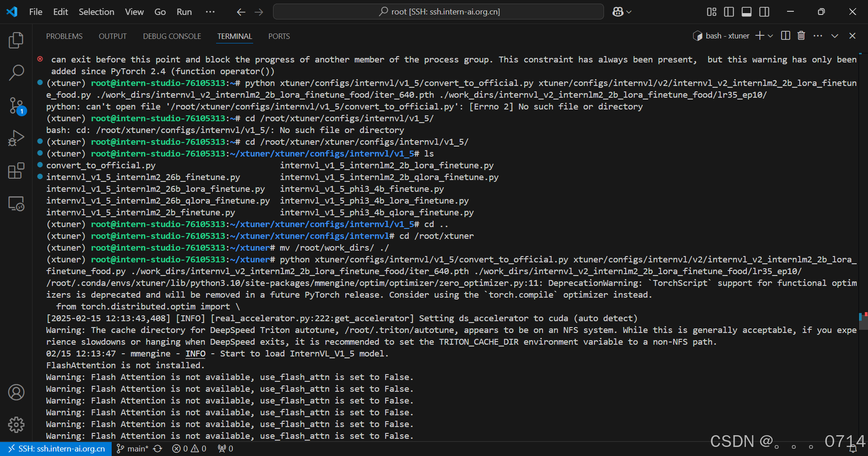Open the Selection menu
This screenshot has width=868, height=456.
click(x=96, y=12)
